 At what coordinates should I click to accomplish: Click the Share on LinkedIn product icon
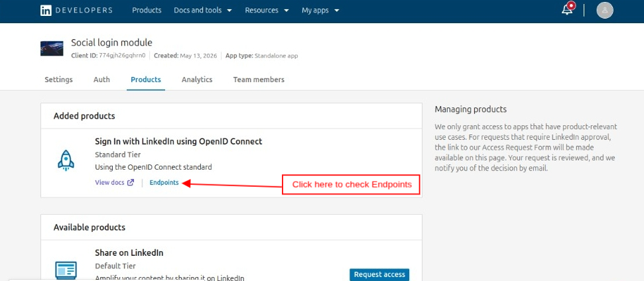coord(66,271)
